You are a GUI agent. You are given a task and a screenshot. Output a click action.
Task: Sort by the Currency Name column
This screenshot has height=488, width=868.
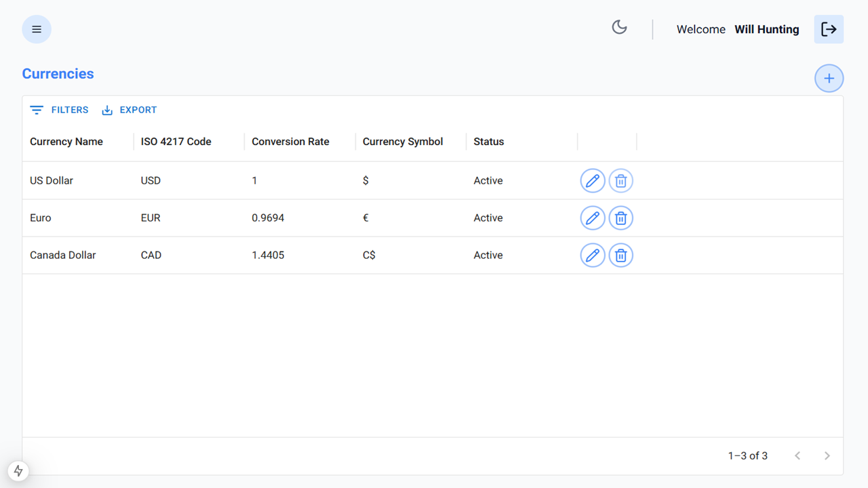tap(66, 141)
